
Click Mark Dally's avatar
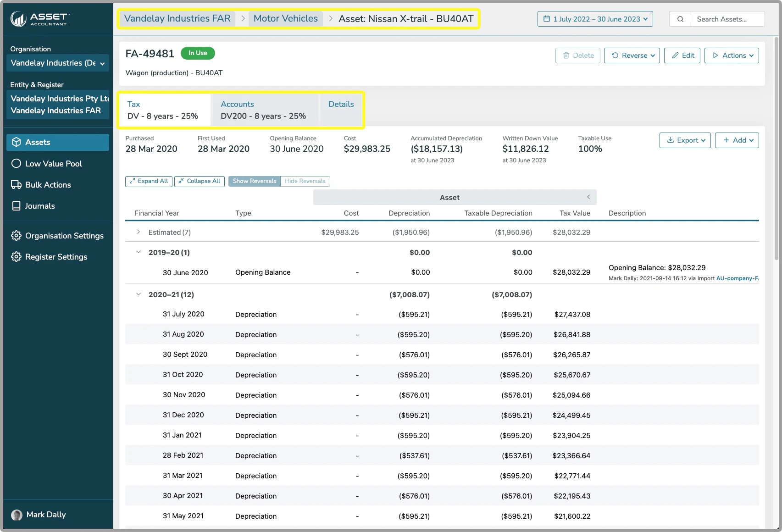point(17,515)
